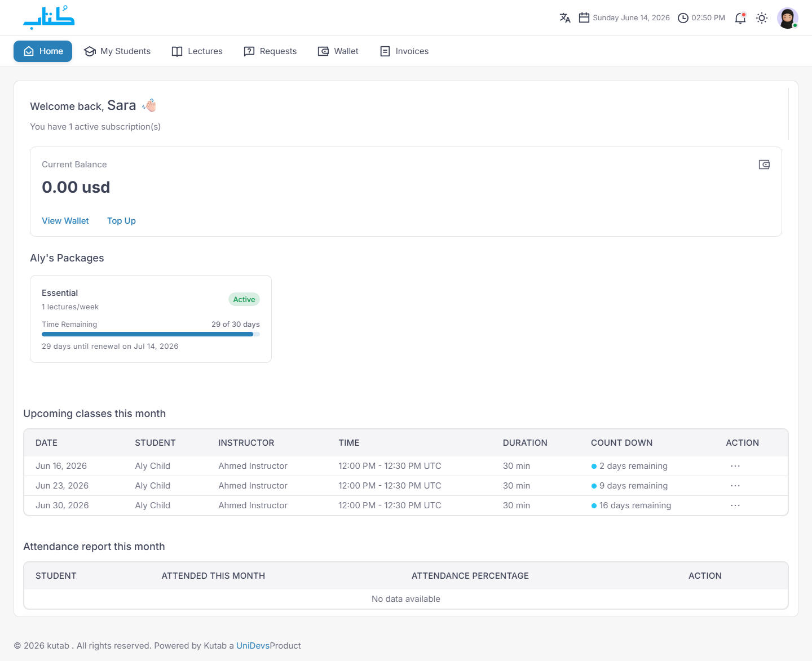812x661 pixels.
Task: Select the 'Jun 16, 2026' date cell
Action: (61, 466)
